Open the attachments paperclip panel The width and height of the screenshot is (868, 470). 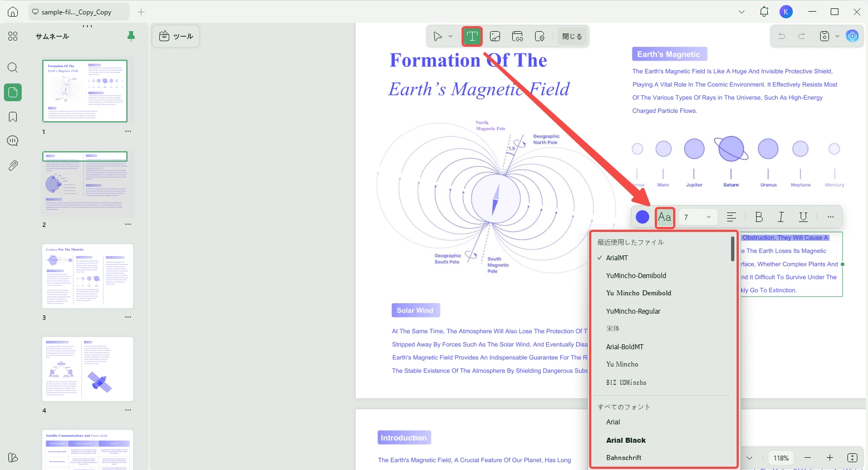tap(13, 165)
